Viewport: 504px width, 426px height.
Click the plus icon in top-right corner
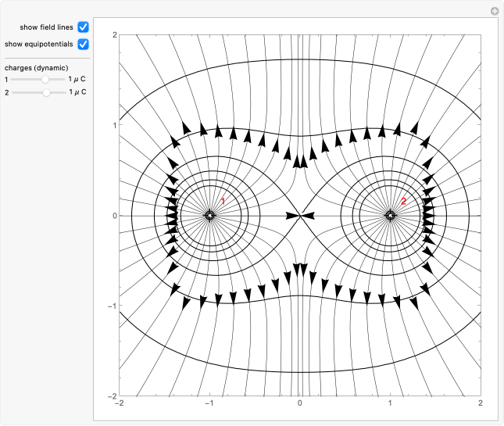pyautogui.click(x=494, y=11)
